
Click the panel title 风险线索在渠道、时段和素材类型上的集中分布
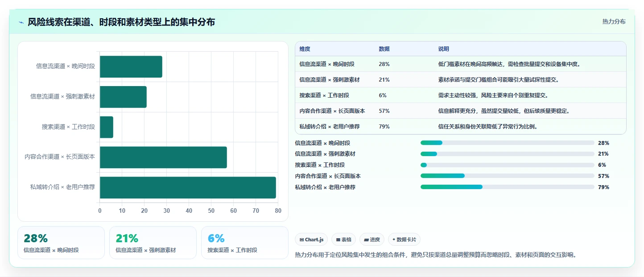[121, 22]
